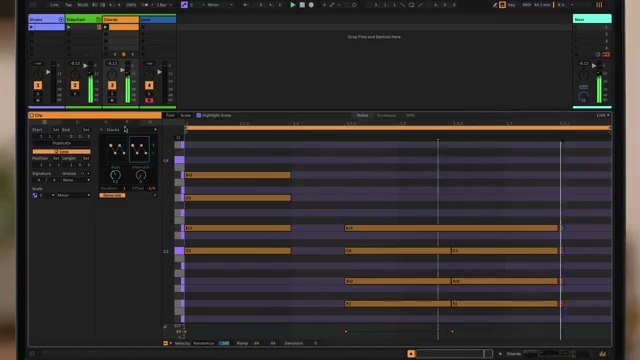This screenshot has height=360, width=640.
Task: Adjust the Chords track volume fader
Action: click(x=122, y=70)
